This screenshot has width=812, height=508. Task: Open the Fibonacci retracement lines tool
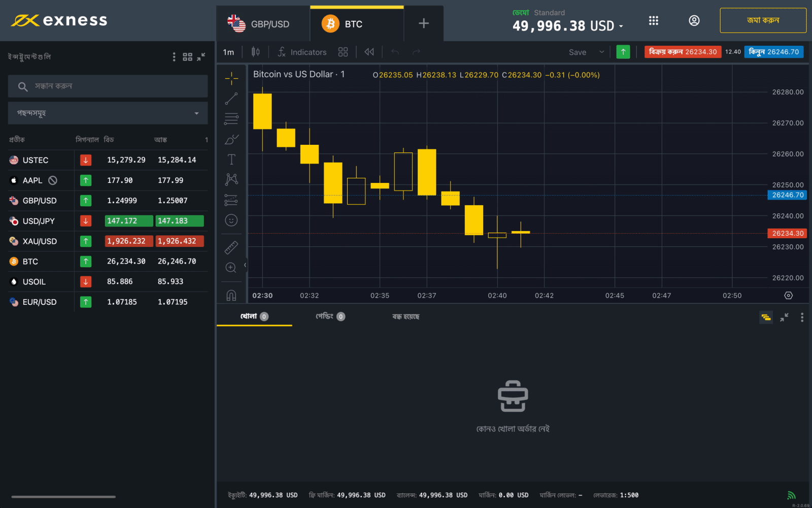231,119
